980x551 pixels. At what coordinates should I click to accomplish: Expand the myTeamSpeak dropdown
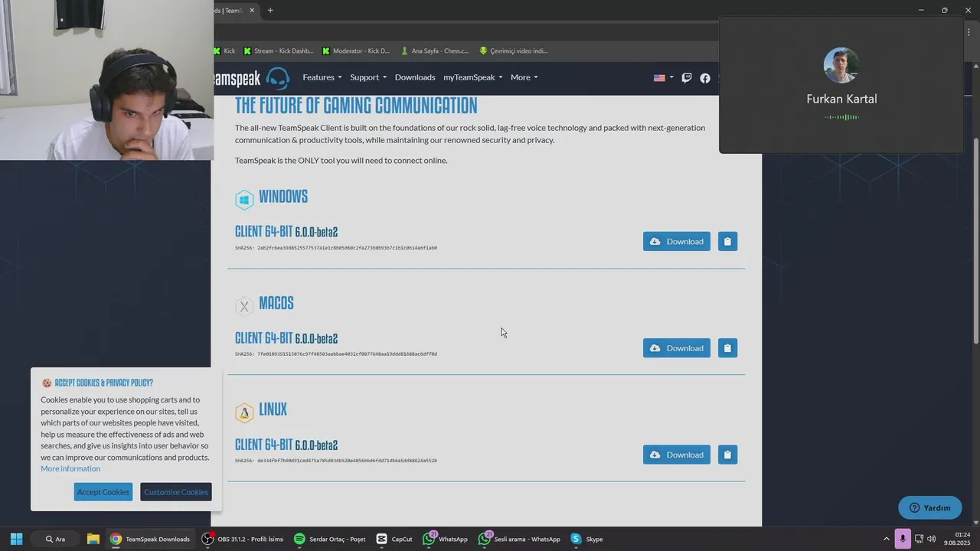click(473, 77)
